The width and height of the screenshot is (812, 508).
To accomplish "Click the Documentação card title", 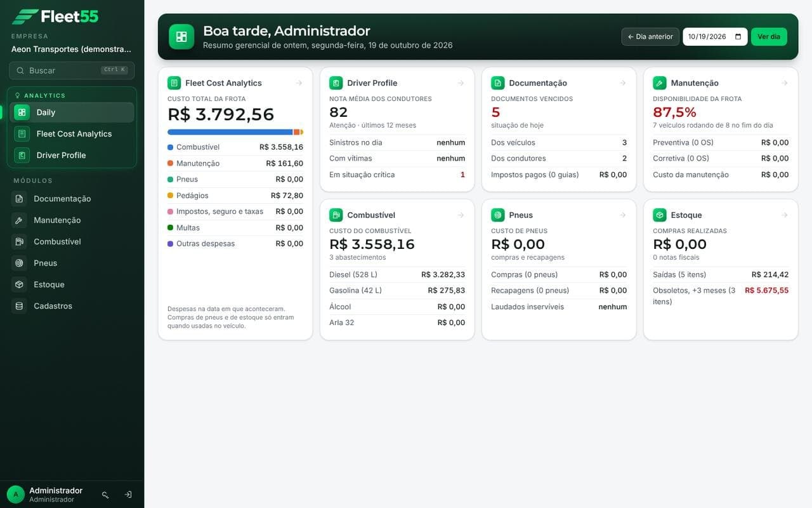I will (538, 83).
